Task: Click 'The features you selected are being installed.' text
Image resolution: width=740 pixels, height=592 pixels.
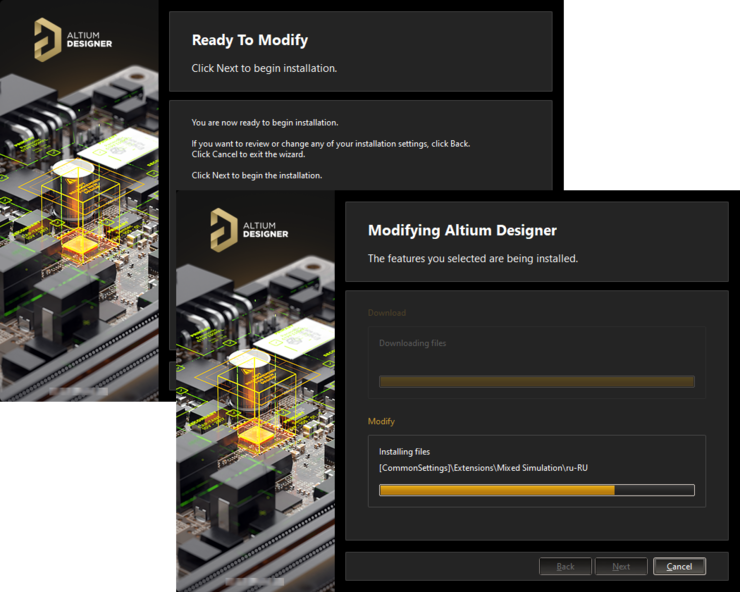Action: coord(473,258)
